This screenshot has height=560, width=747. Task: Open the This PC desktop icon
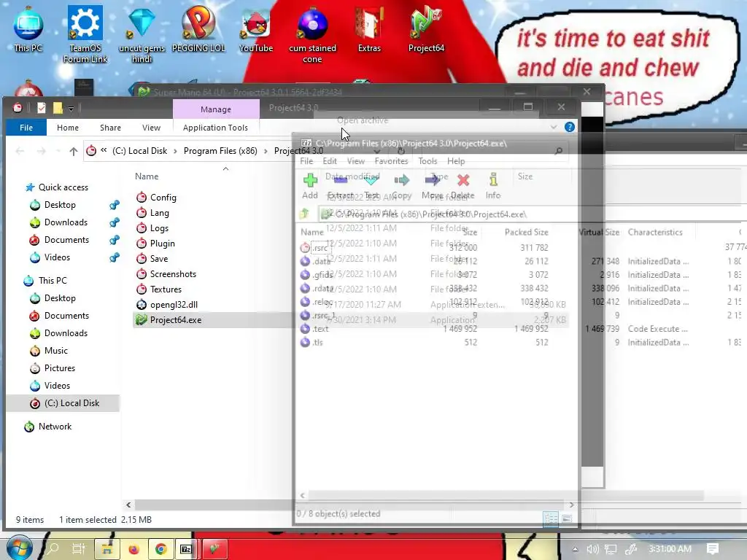click(x=28, y=30)
